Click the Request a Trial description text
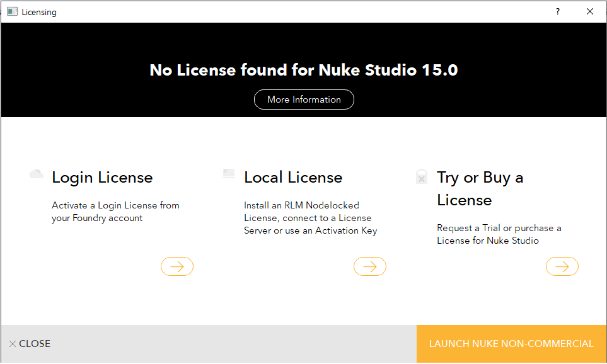Viewport: 607px width, 364px height. (x=499, y=234)
